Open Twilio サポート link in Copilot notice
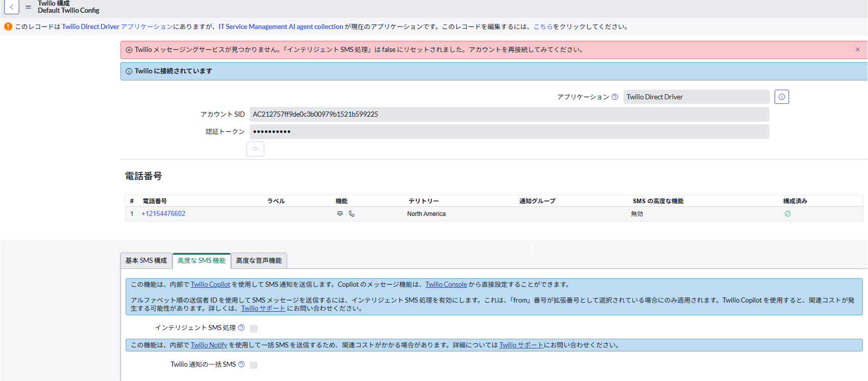 [x=263, y=308]
